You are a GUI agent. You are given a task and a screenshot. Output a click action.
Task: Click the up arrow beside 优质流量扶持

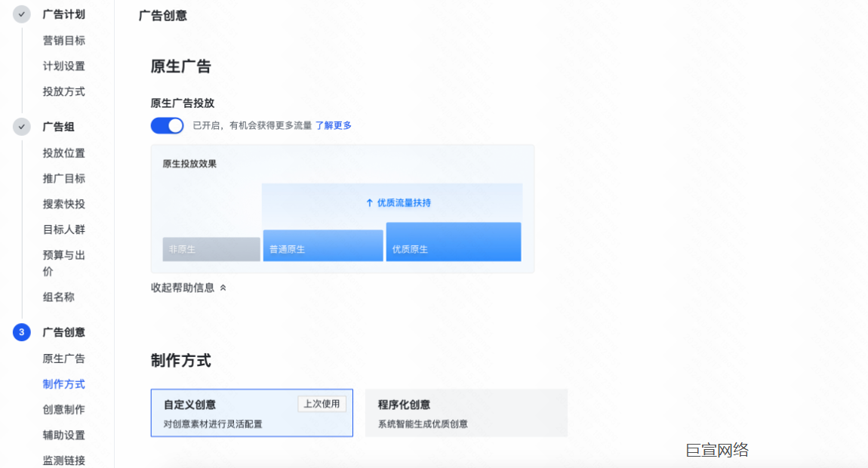click(370, 203)
